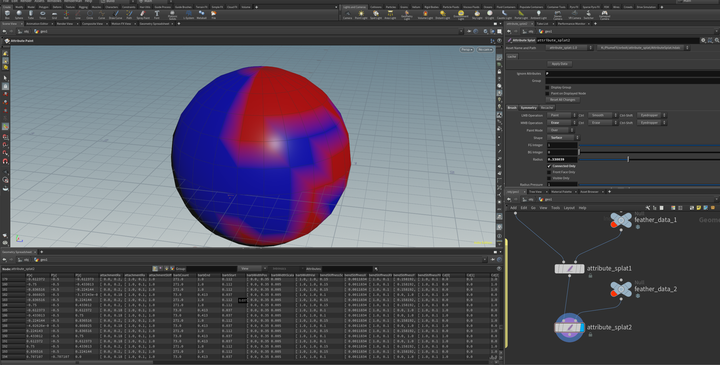This screenshot has width=720, height=365.
Task: Add a Volume Light from the shelf
Action: coord(425,15)
